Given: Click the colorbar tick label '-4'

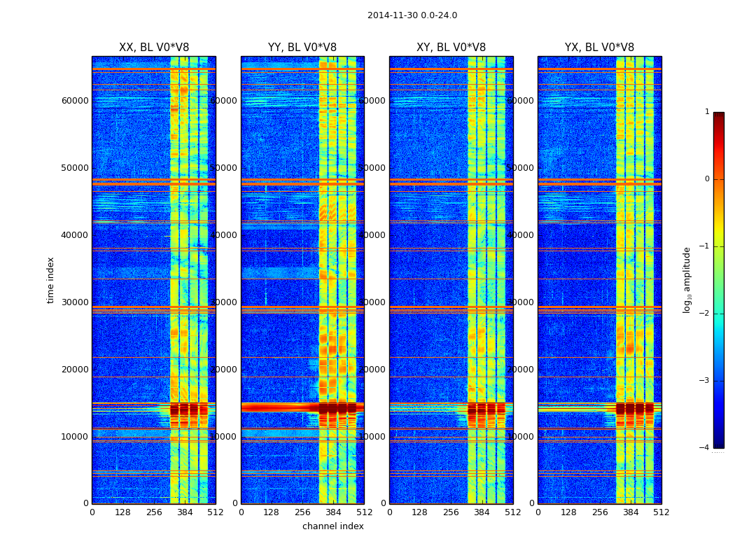Looking at the screenshot, I should [706, 448].
